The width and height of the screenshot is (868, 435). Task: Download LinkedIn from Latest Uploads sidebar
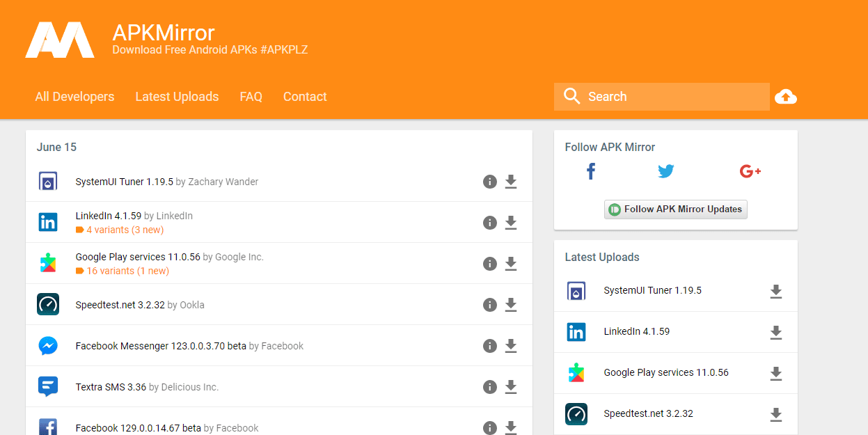click(x=776, y=333)
